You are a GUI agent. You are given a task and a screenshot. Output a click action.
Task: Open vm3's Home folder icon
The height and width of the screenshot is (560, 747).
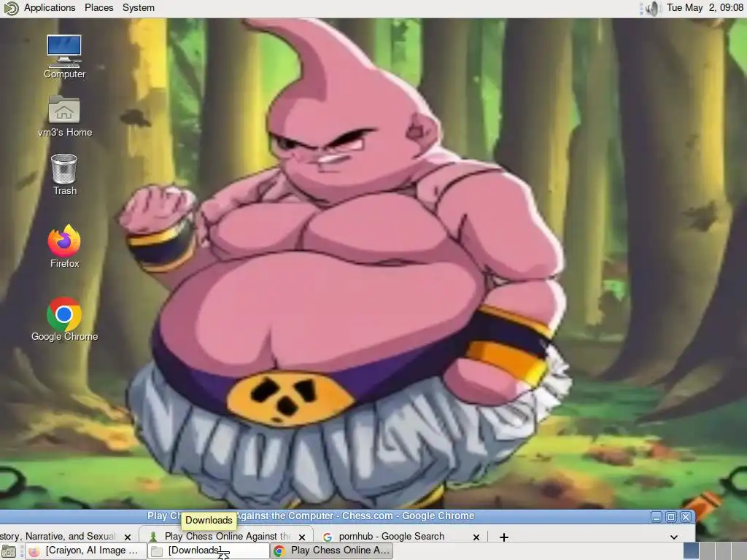[64, 116]
